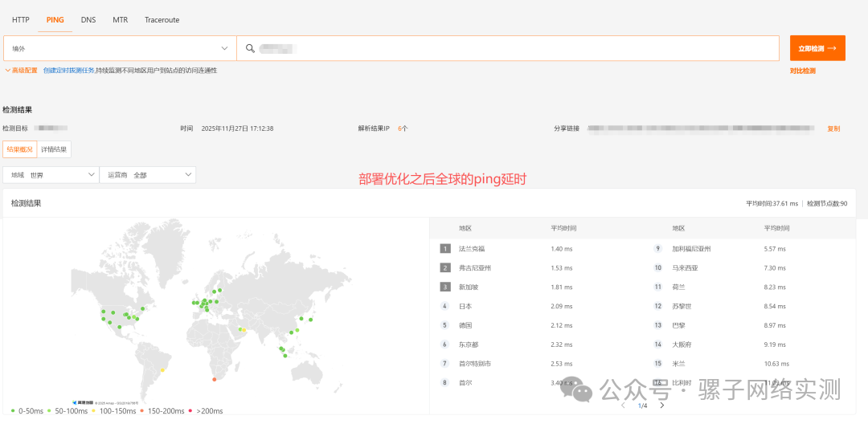Click the 检测节点数:90 summary text
868x424 pixels.
827,203
